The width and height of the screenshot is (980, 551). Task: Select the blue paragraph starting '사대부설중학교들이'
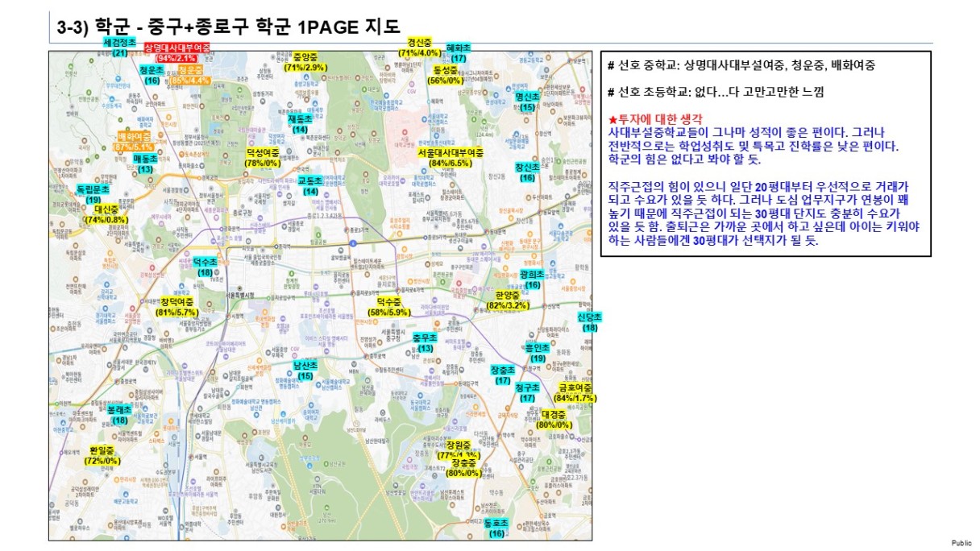click(x=753, y=146)
